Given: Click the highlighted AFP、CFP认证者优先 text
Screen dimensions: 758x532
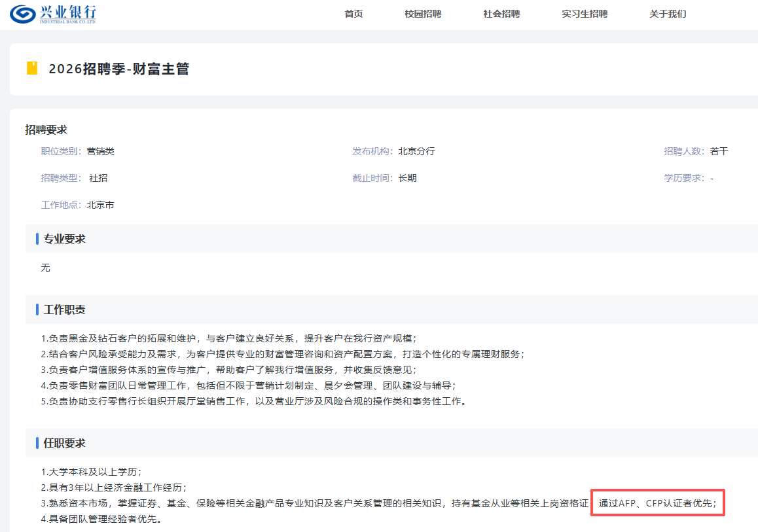Looking at the screenshot, I should coord(657,503).
